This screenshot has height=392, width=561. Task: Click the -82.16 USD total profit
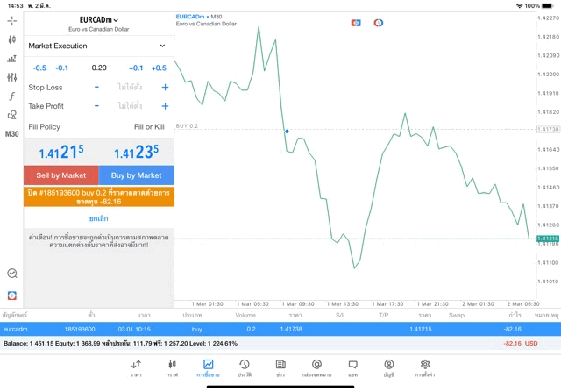(x=520, y=343)
